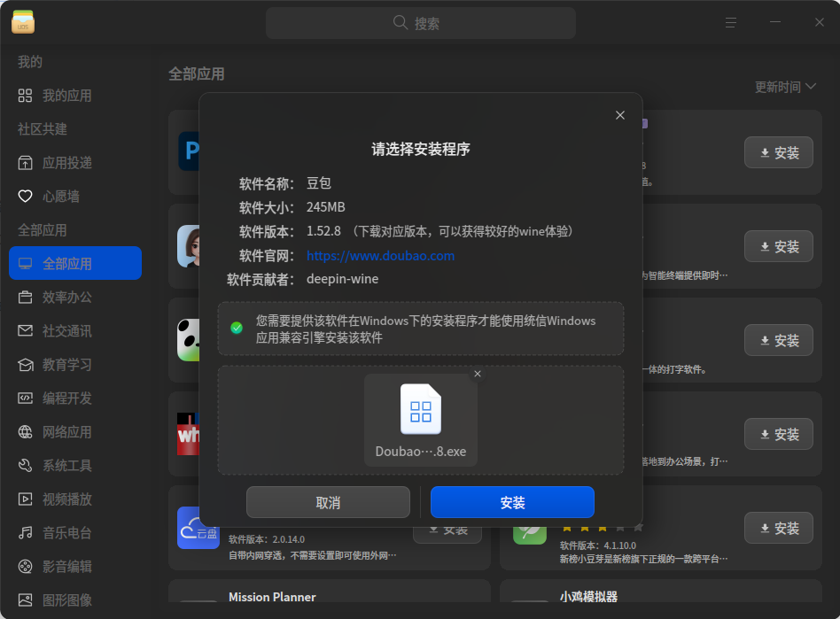Select 全部应用 in the sidebar
840x619 pixels.
point(75,263)
